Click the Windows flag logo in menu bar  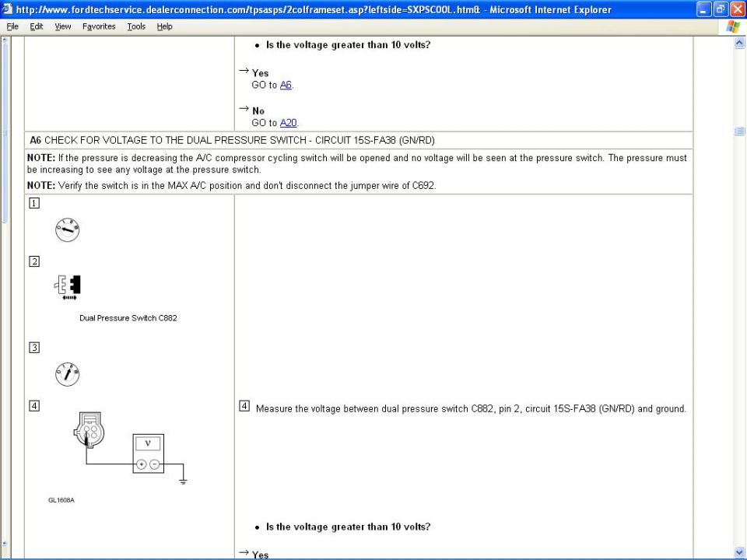(x=733, y=26)
